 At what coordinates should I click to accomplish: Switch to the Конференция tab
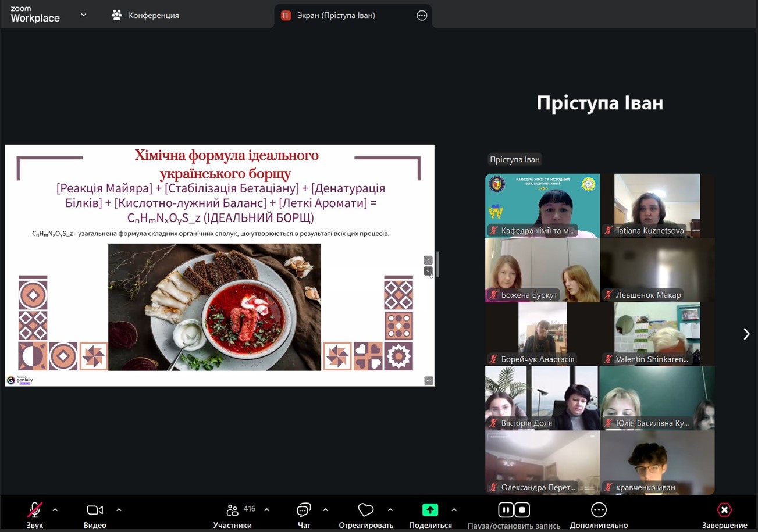coord(145,16)
